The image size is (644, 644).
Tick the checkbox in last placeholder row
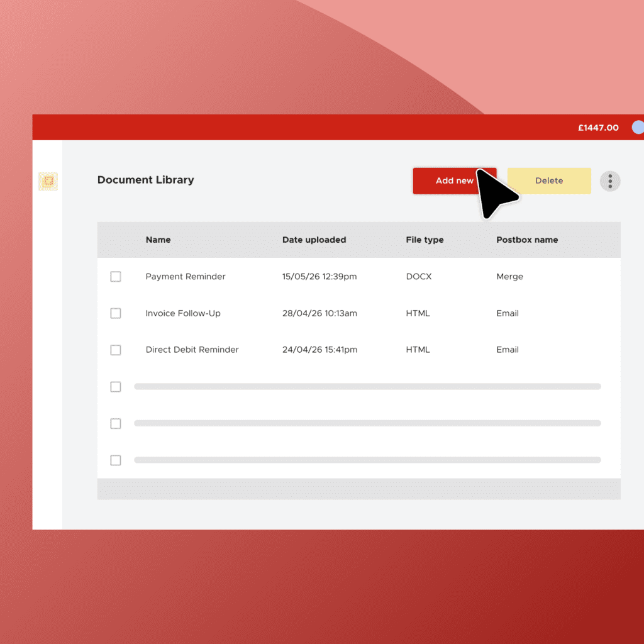pos(116,460)
